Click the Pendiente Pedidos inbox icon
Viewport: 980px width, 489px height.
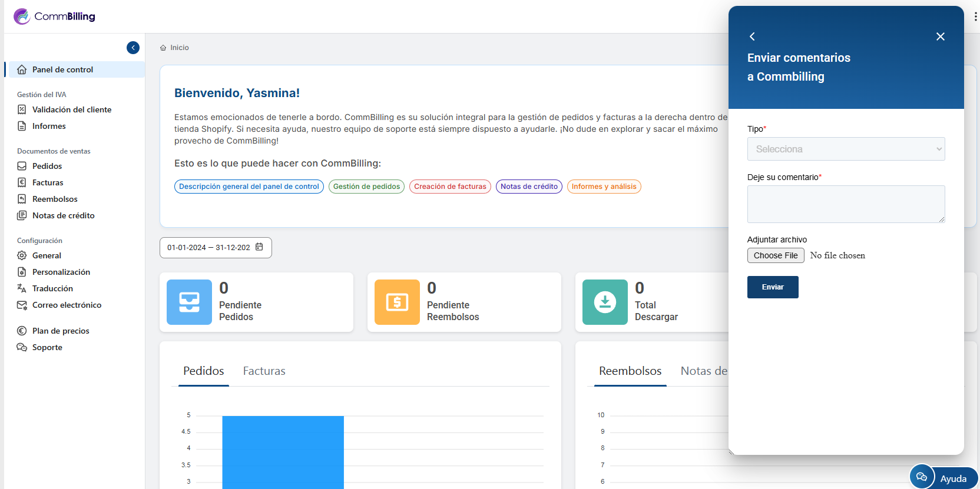coord(189,302)
